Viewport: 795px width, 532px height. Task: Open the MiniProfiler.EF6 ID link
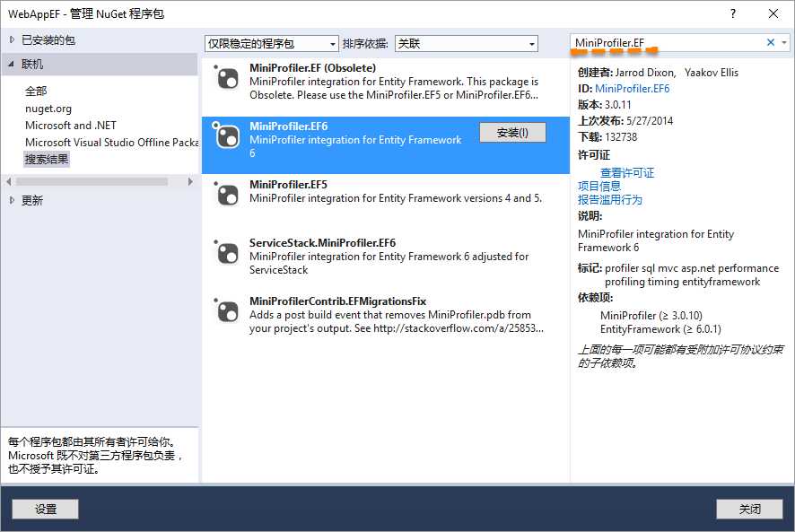coord(633,89)
